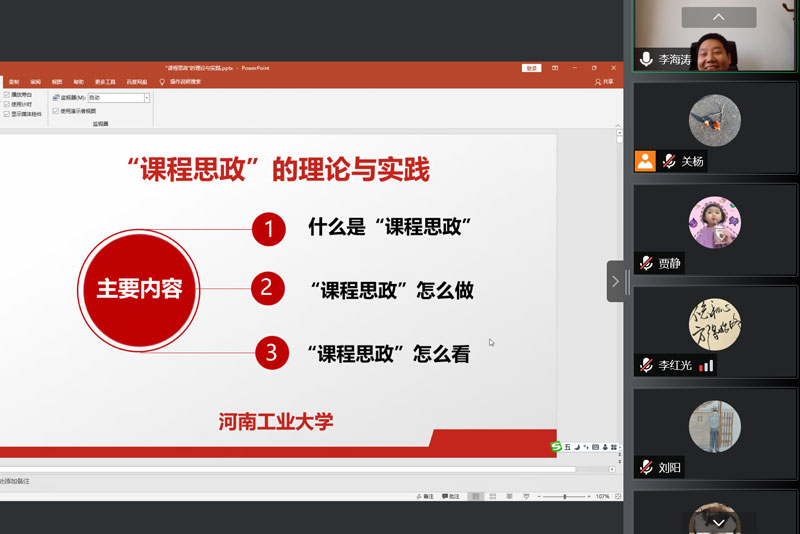Click 单击此处添加备注 notes field
800x534 pixels.
[x=15, y=481]
